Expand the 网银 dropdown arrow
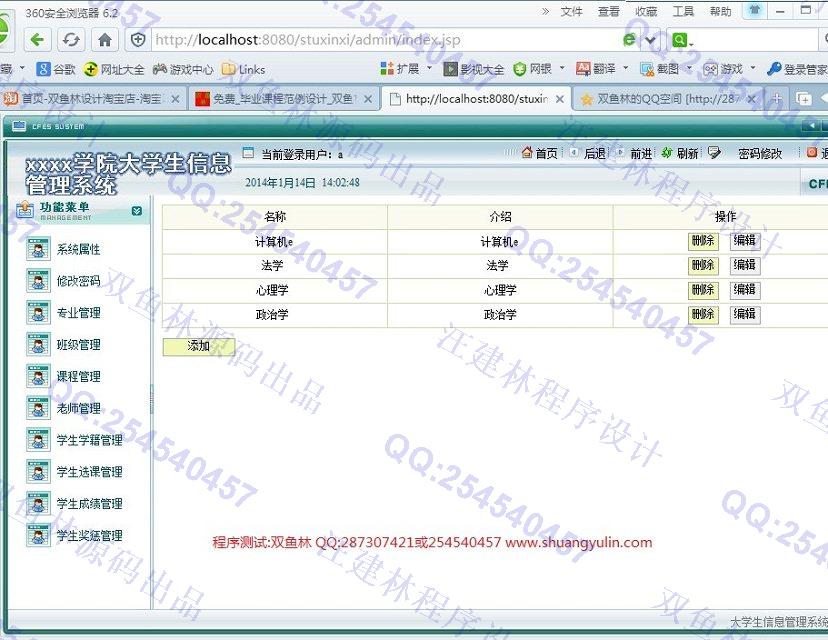 point(562,68)
